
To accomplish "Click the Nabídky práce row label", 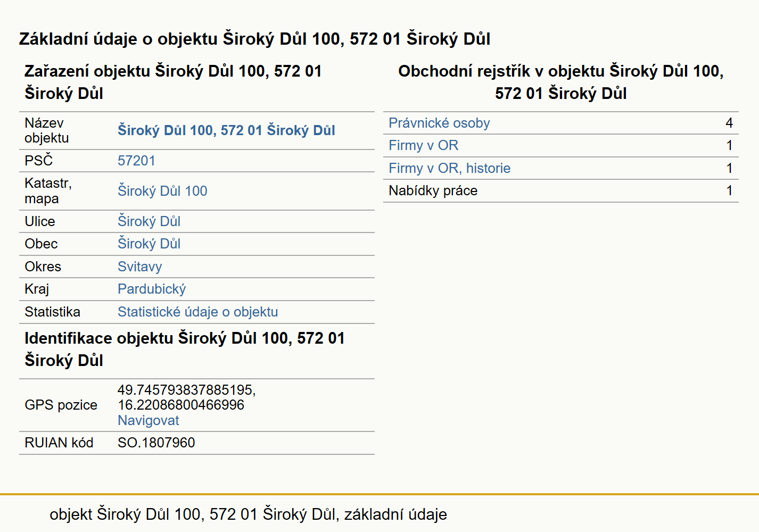I will click(x=433, y=190).
